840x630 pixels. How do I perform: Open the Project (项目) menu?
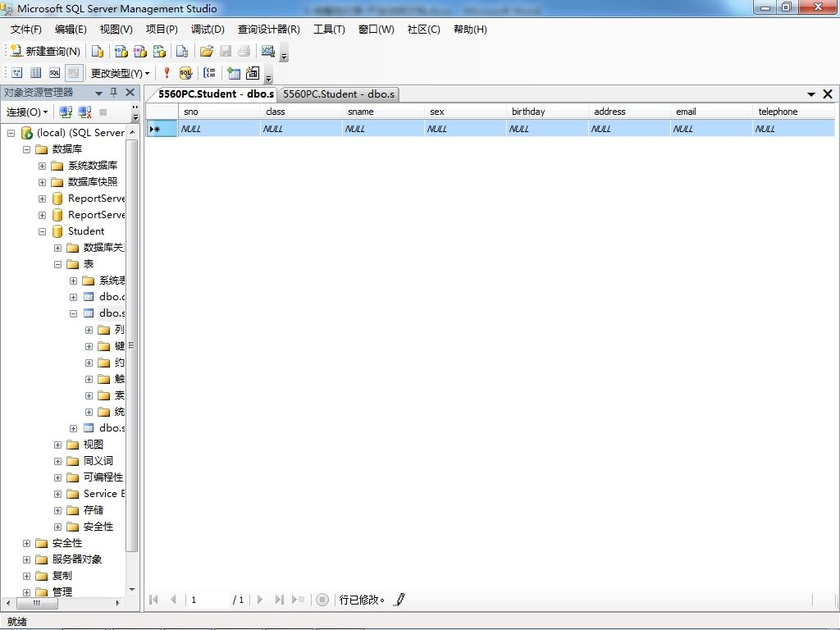tap(162, 30)
